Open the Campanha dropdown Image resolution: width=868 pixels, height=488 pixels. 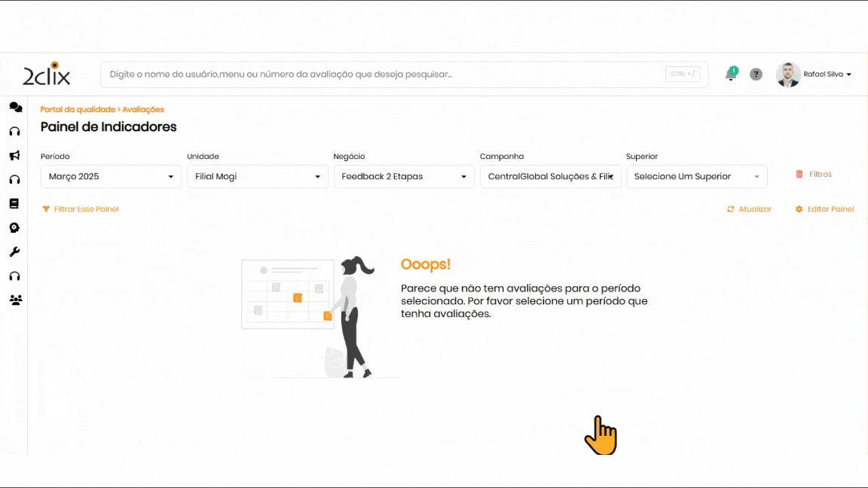pos(550,177)
